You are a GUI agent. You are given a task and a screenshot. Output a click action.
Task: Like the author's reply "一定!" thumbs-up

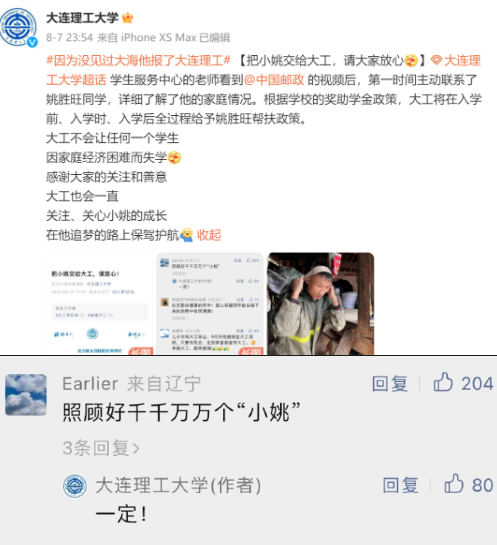(454, 483)
